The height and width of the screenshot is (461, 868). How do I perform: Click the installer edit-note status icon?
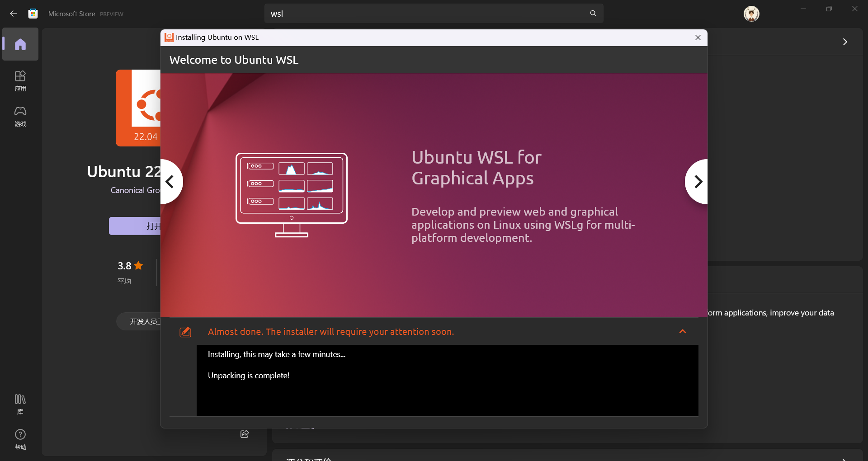[185, 332]
